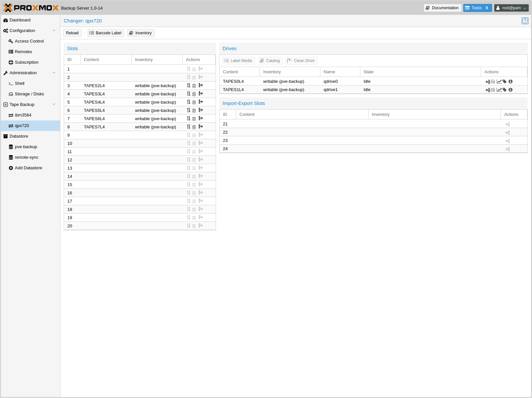
Task: Click the Reload button
Action: click(x=72, y=33)
